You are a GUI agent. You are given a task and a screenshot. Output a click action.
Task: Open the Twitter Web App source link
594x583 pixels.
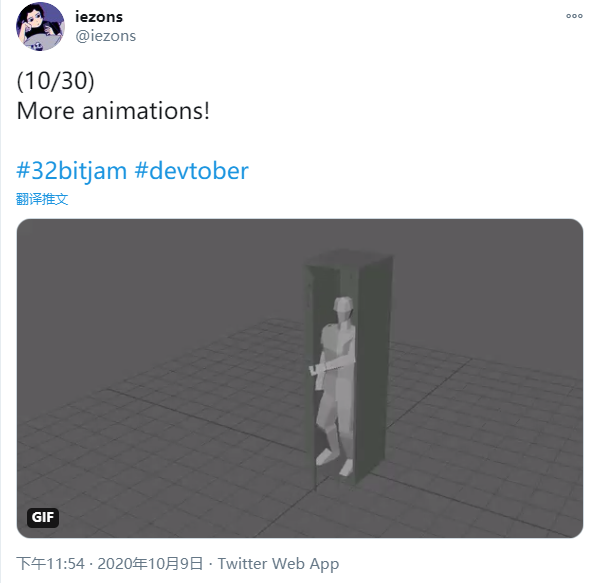[x=278, y=564]
